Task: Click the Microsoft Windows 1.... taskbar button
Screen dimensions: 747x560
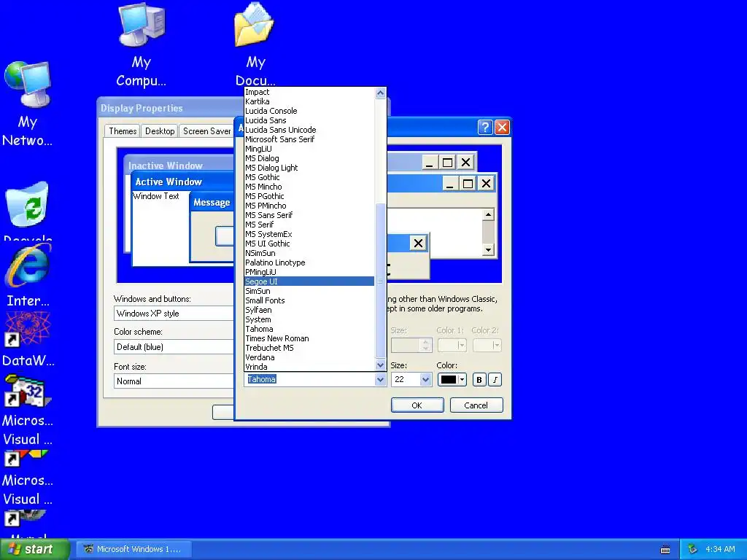Action: (134, 549)
